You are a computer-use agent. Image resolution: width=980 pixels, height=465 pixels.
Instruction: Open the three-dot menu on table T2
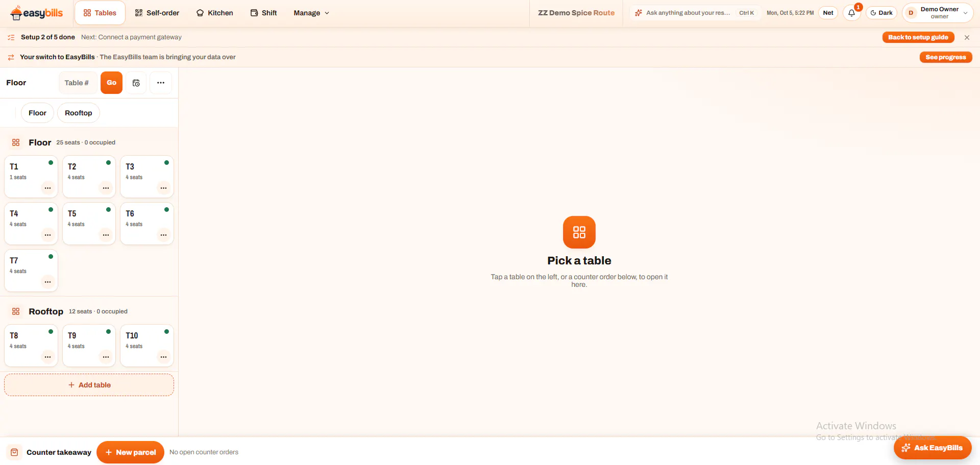(x=106, y=188)
